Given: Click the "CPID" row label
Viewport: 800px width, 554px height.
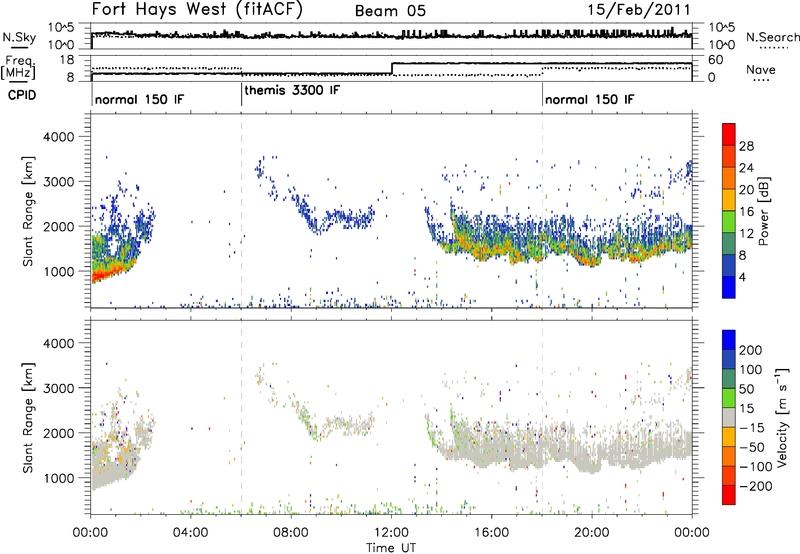Looking at the screenshot, I should click(22, 95).
